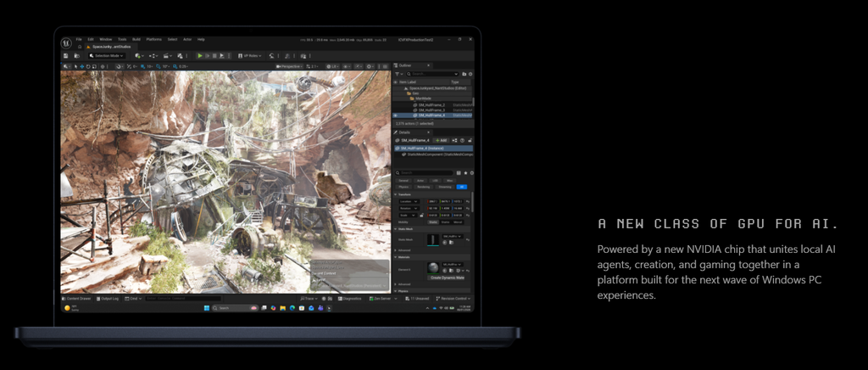Open the add content dropdown with green plus

(139, 56)
